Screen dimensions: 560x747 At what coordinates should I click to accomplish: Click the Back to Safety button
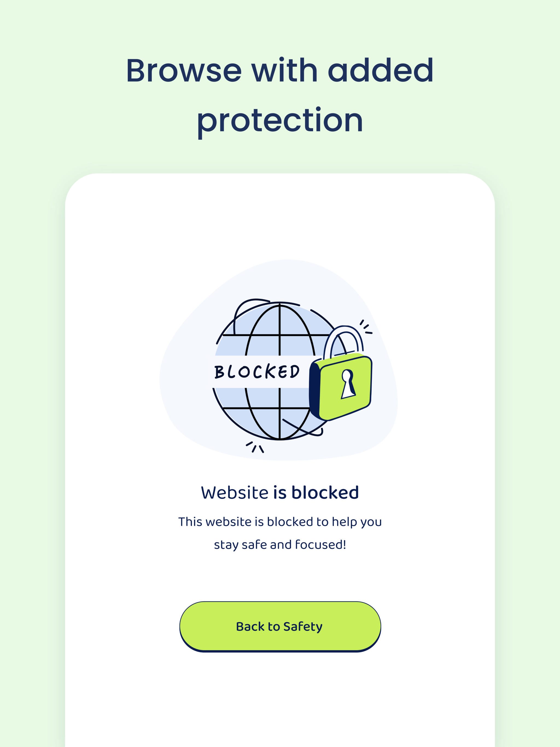click(x=280, y=626)
